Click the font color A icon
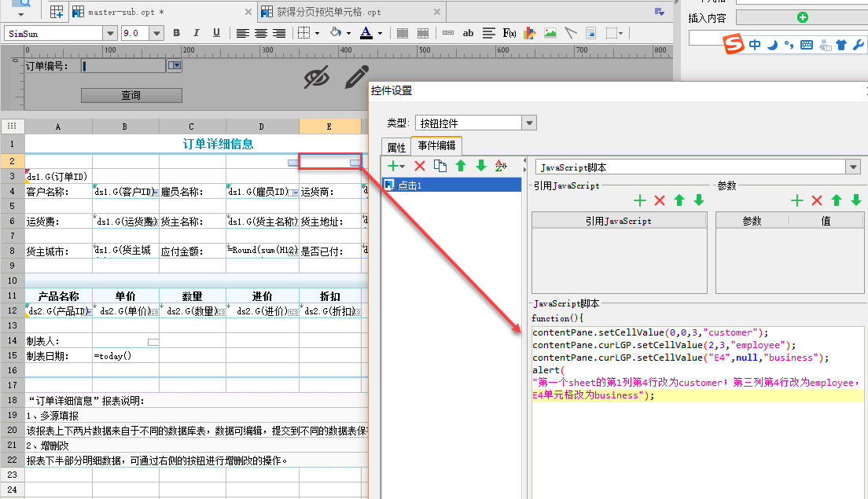 coord(366,33)
